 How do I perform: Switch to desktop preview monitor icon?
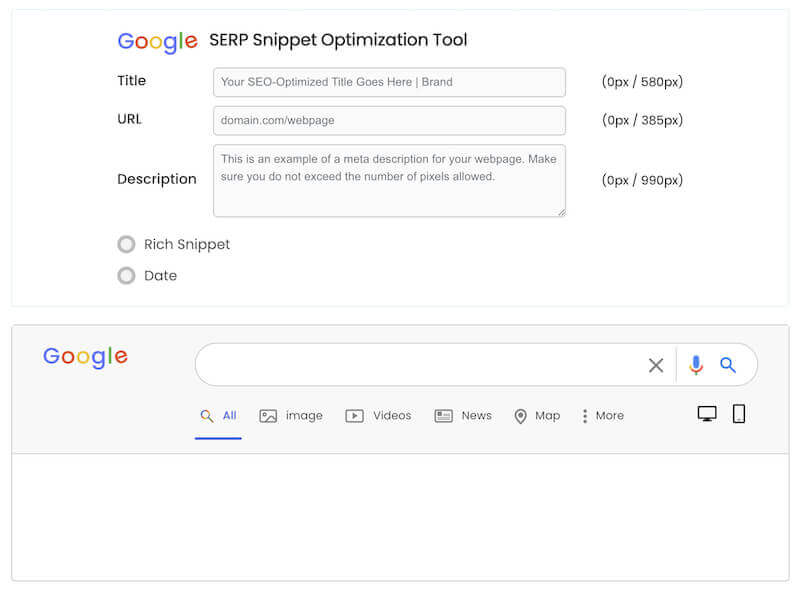707,414
